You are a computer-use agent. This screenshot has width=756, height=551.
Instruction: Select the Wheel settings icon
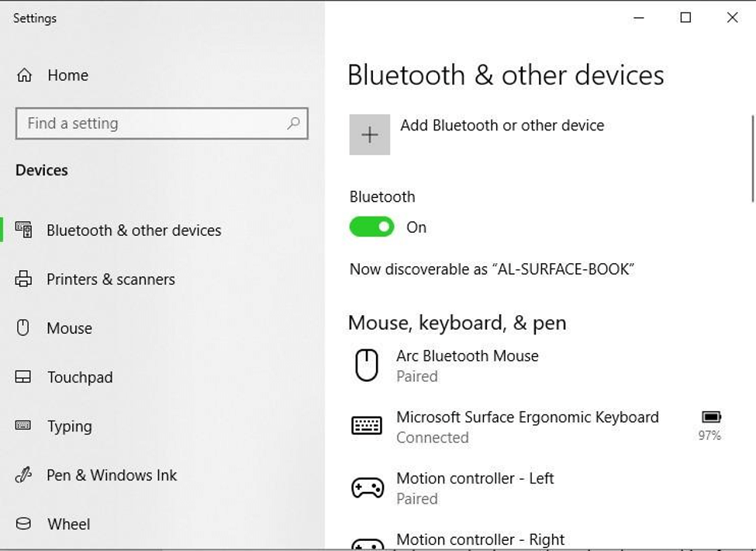point(24,524)
